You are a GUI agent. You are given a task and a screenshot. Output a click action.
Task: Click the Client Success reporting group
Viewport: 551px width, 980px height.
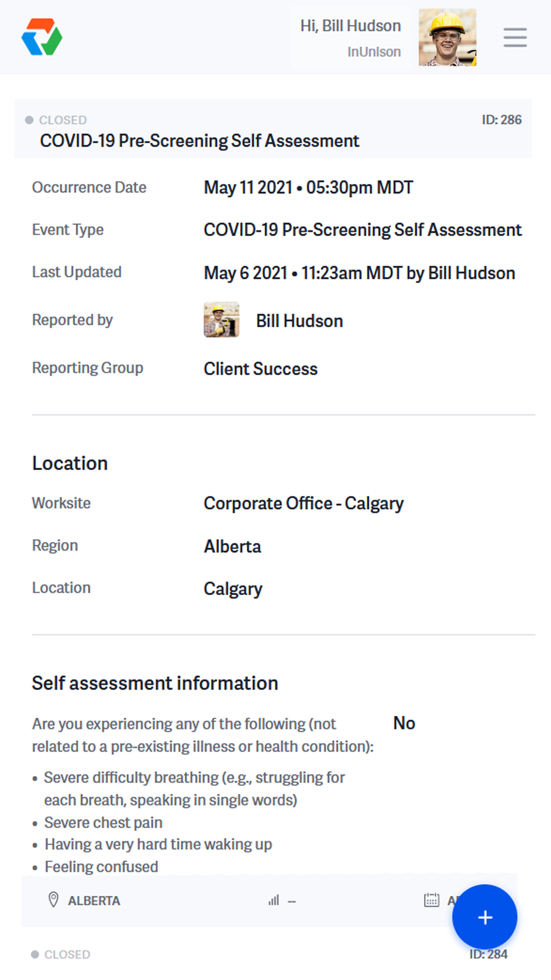coord(260,369)
